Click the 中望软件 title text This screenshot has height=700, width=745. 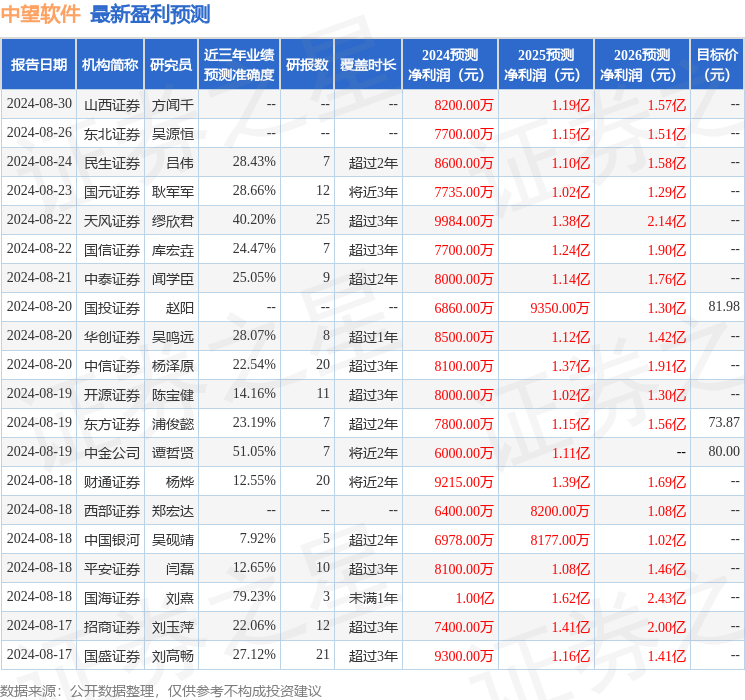(40, 14)
